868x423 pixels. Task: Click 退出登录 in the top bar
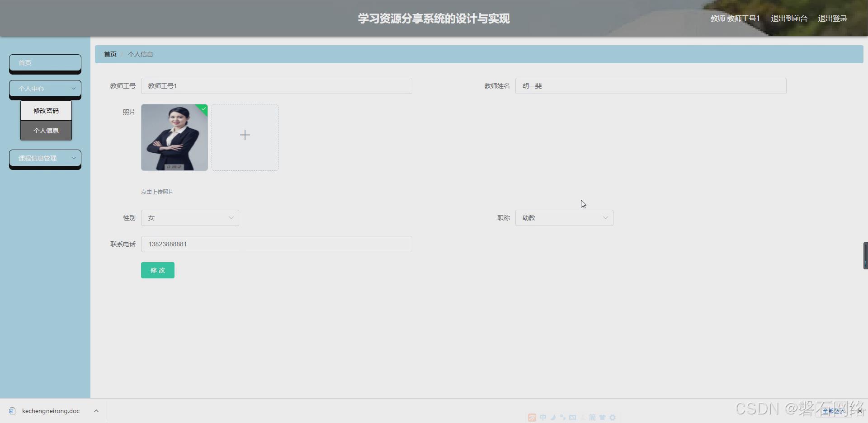coord(833,18)
